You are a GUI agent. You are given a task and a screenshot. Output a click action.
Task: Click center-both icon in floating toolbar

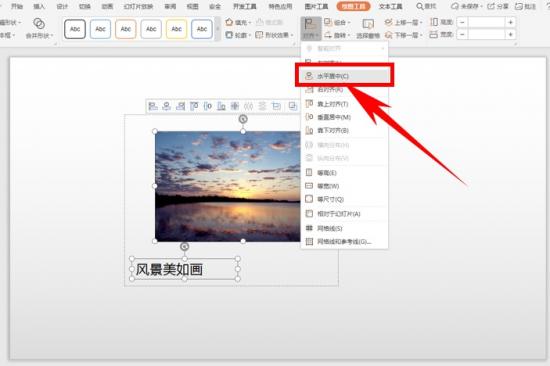click(235, 106)
